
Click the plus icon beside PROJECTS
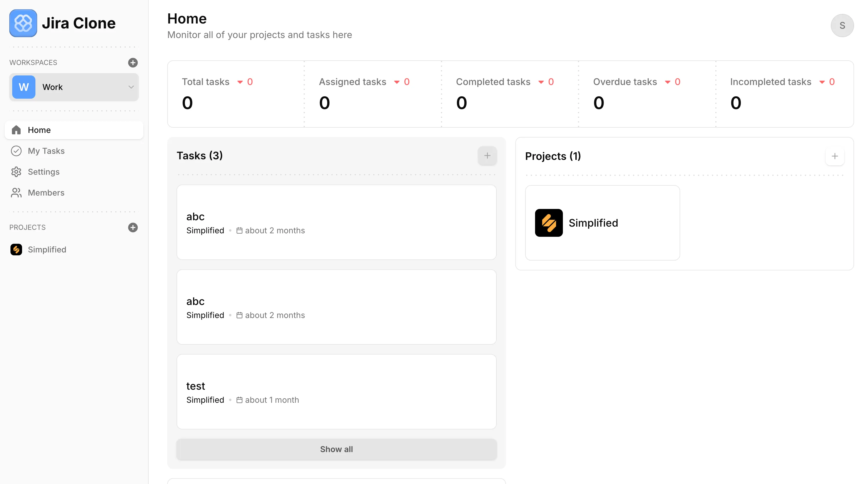pos(133,227)
